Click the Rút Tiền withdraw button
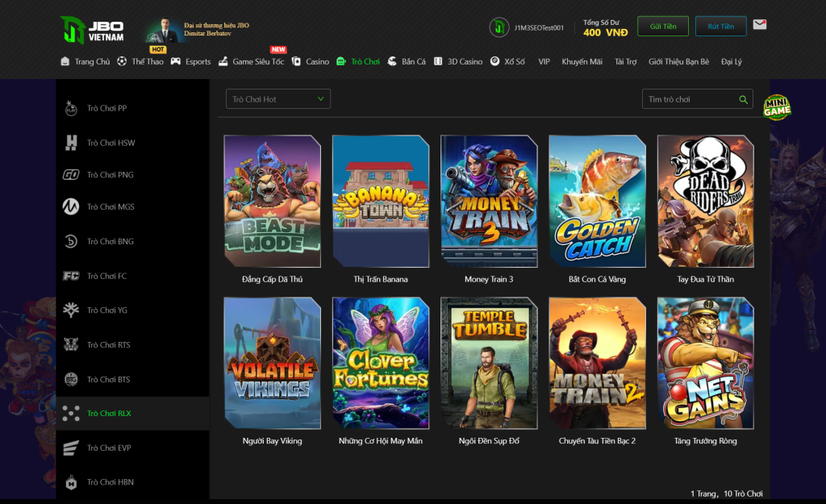 [720, 27]
